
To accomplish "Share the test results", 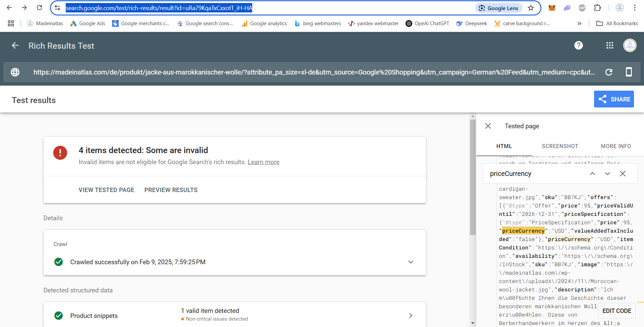I will [x=614, y=99].
